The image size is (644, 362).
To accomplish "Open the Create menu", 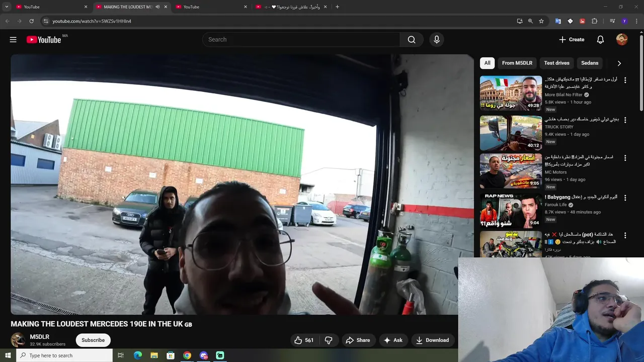I will point(572,40).
